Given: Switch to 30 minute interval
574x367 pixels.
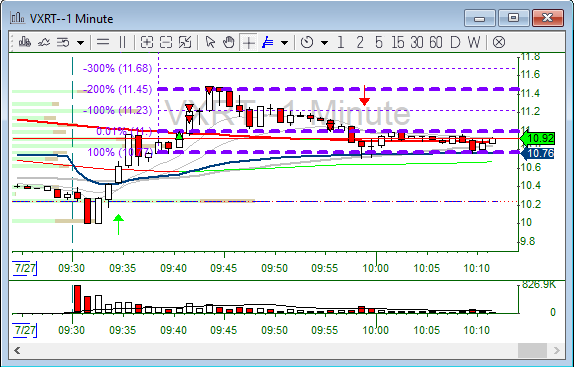Looking at the screenshot, I should [417, 42].
